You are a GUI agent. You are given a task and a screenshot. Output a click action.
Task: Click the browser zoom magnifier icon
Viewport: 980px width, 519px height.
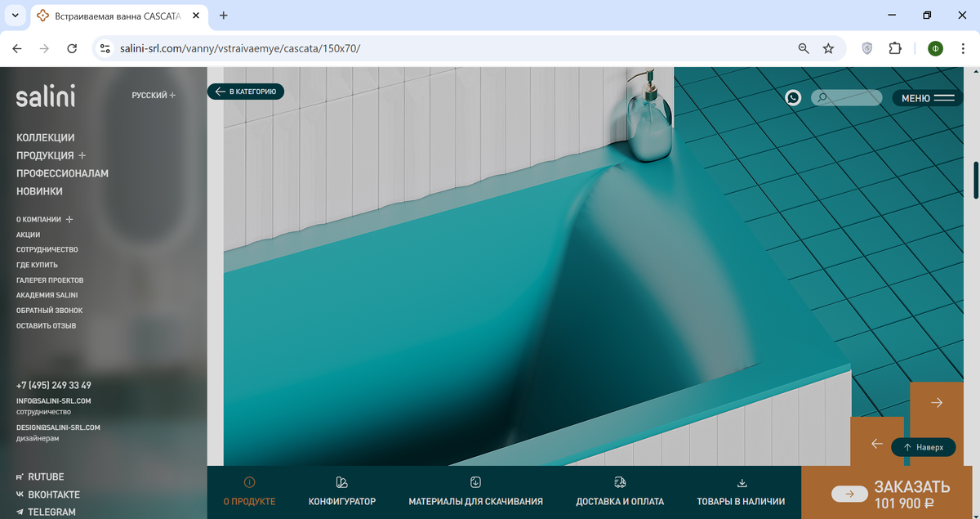[x=804, y=48]
